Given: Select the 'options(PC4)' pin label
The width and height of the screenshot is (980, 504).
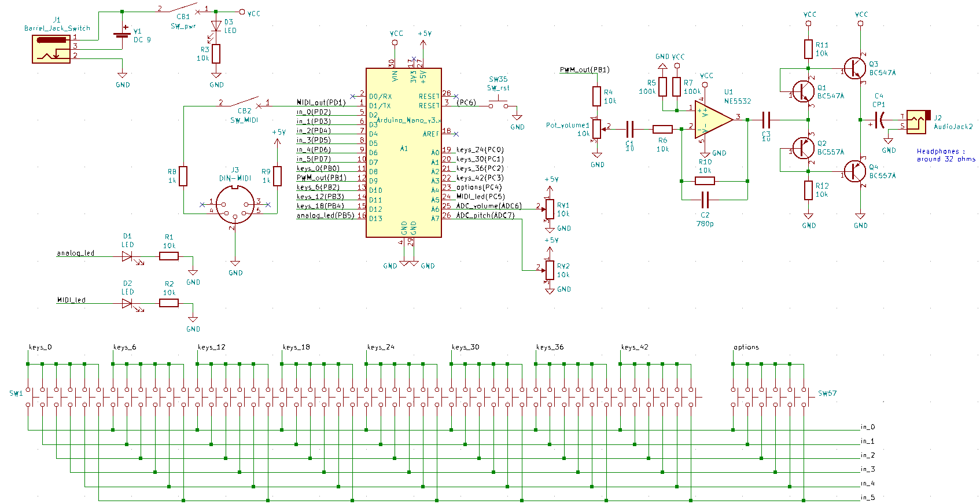Looking at the screenshot, I should (479, 187).
